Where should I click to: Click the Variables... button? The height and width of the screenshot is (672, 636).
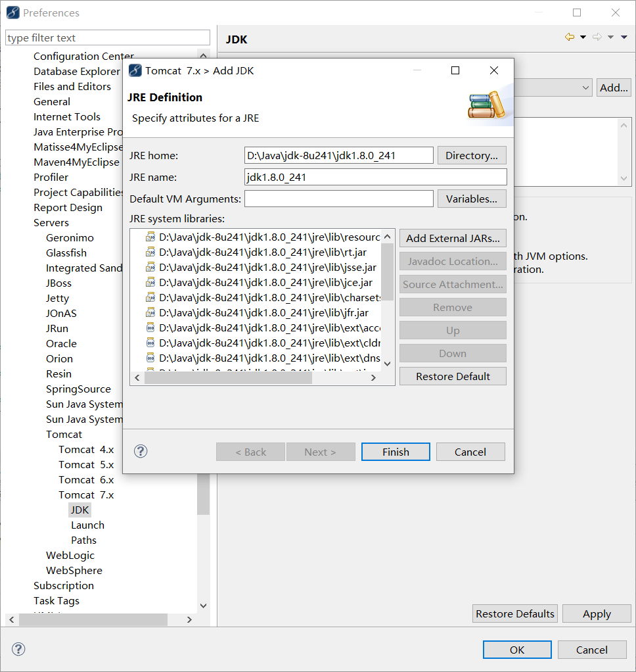[x=472, y=199]
